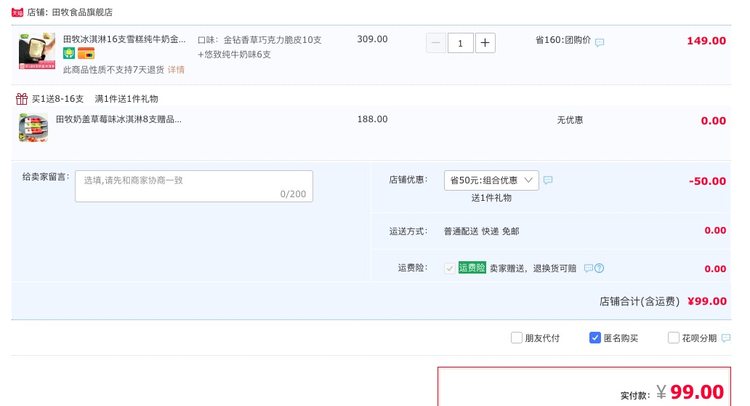Screen dimensions: 750x406
Task: Click the green service badge under product title
Action: pyautogui.click(x=69, y=53)
